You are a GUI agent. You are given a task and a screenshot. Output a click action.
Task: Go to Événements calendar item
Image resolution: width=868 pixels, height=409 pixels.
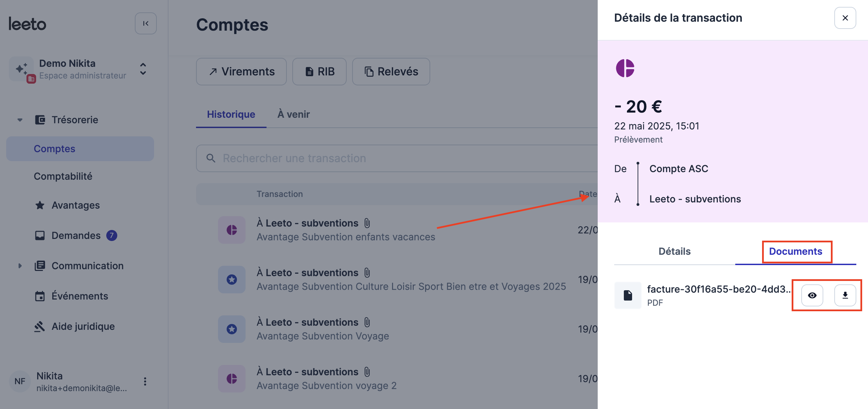tap(80, 296)
